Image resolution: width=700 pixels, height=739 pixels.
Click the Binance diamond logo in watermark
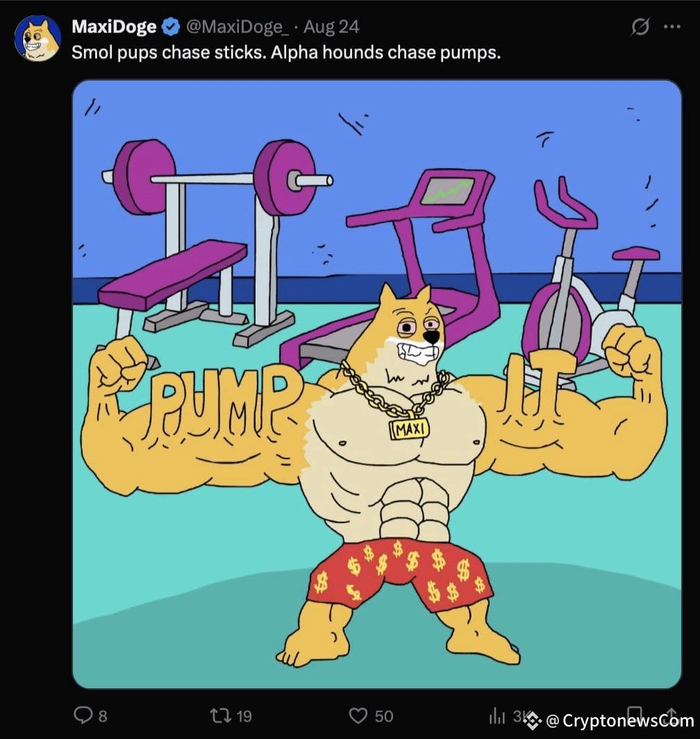[533, 720]
